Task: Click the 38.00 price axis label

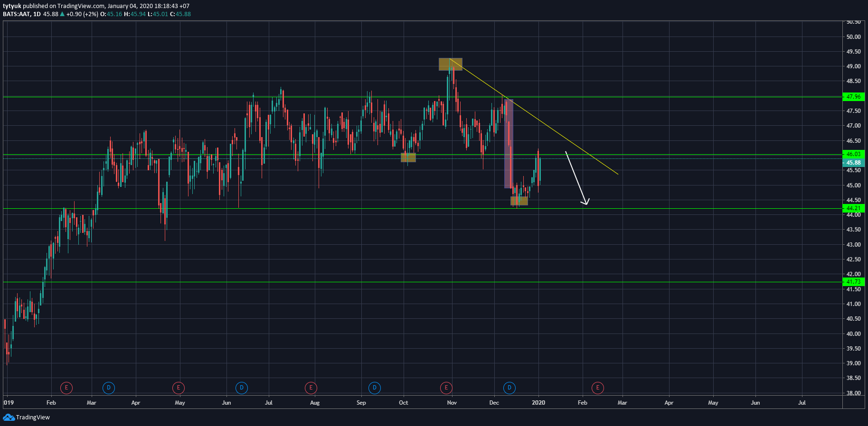Action: (x=853, y=393)
